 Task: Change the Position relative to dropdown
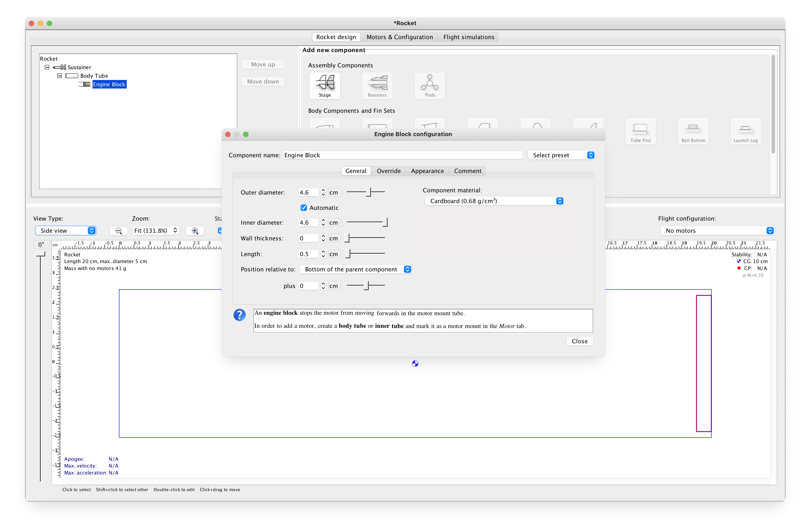click(355, 269)
